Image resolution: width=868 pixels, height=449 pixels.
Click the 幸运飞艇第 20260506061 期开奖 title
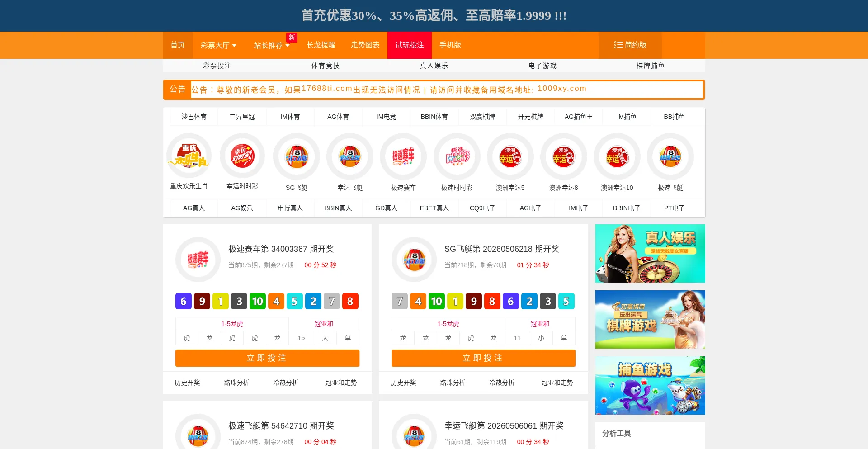504,426
